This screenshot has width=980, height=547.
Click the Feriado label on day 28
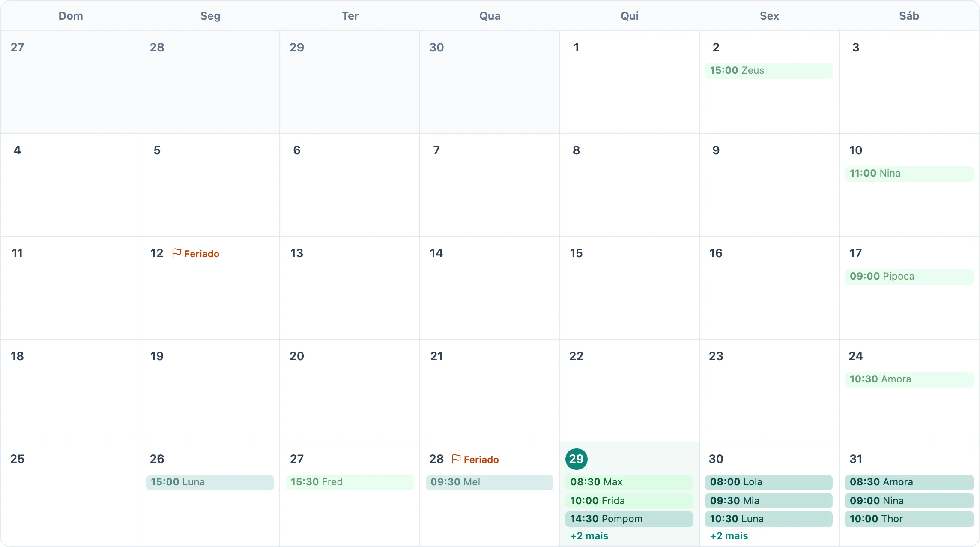pyautogui.click(x=481, y=460)
